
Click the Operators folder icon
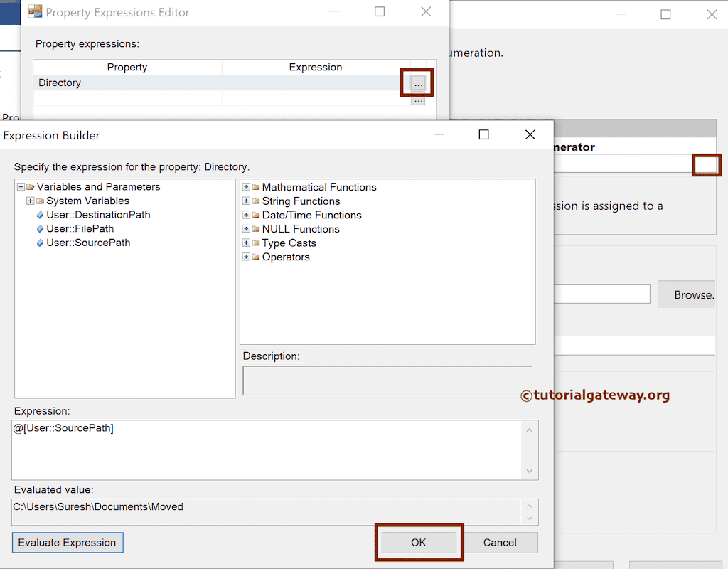pos(256,257)
